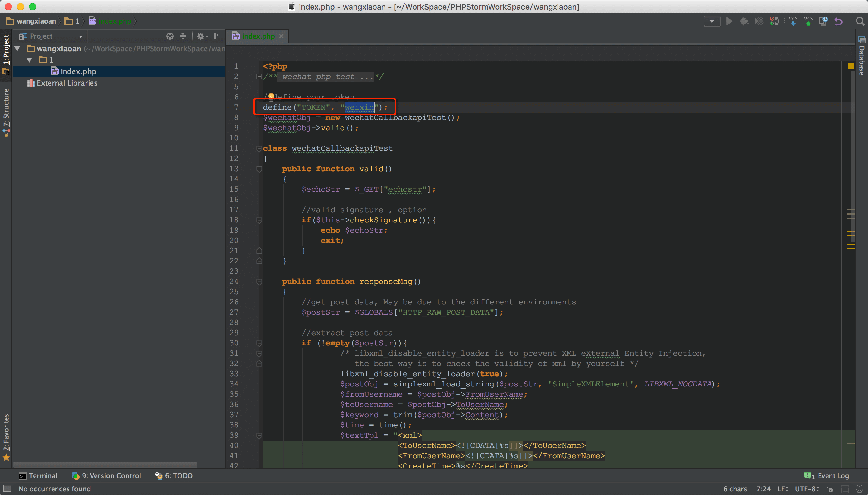
Task: Change LF line separator
Action: (x=783, y=489)
